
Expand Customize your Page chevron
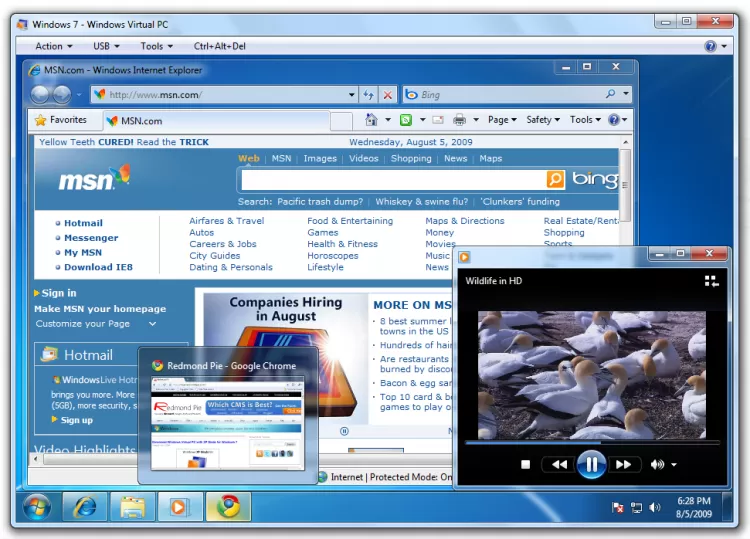click(x=152, y=324)
